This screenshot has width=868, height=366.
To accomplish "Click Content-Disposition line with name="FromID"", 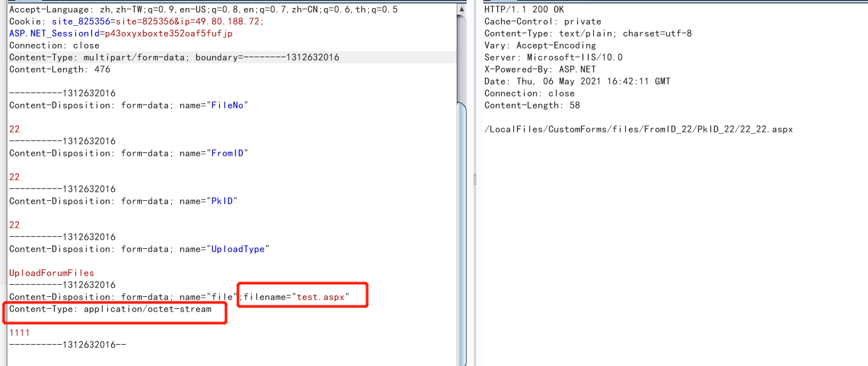I will point(129,153).
